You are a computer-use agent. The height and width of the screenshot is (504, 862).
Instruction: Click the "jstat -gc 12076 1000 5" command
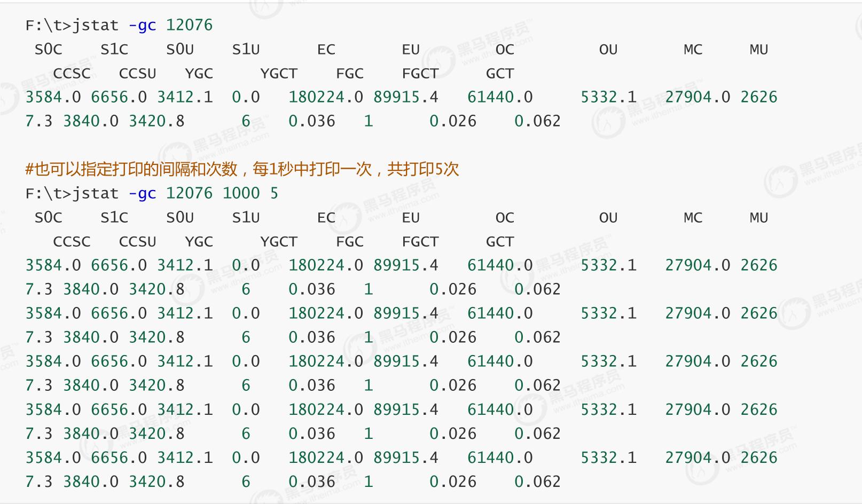tap(152, 193)
